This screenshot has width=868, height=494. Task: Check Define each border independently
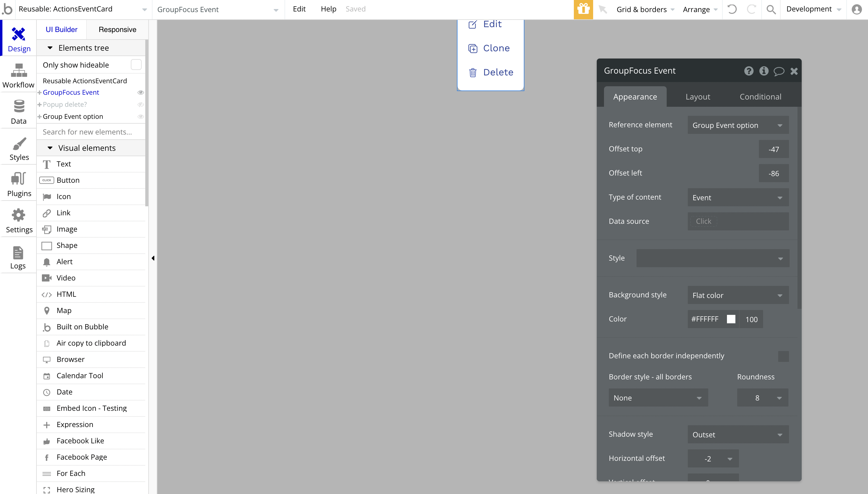coord(783,356)
